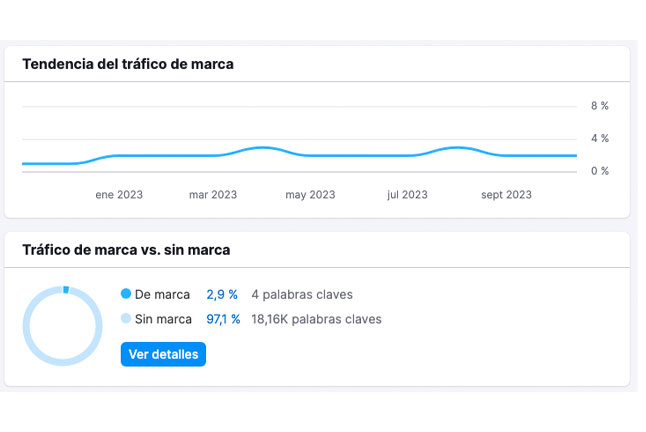Click the jul 2023 axis label
The image size is (646, 432).
point(407,195)
